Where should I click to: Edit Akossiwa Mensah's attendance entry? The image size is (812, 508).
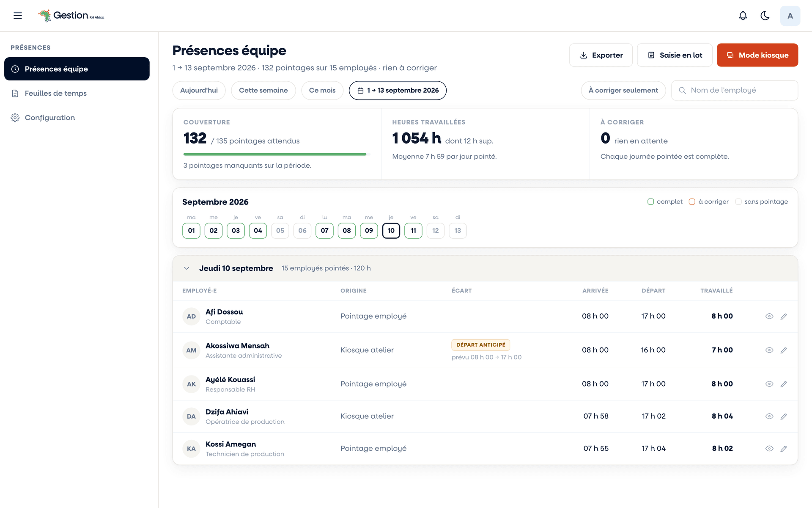pos(784,350)
